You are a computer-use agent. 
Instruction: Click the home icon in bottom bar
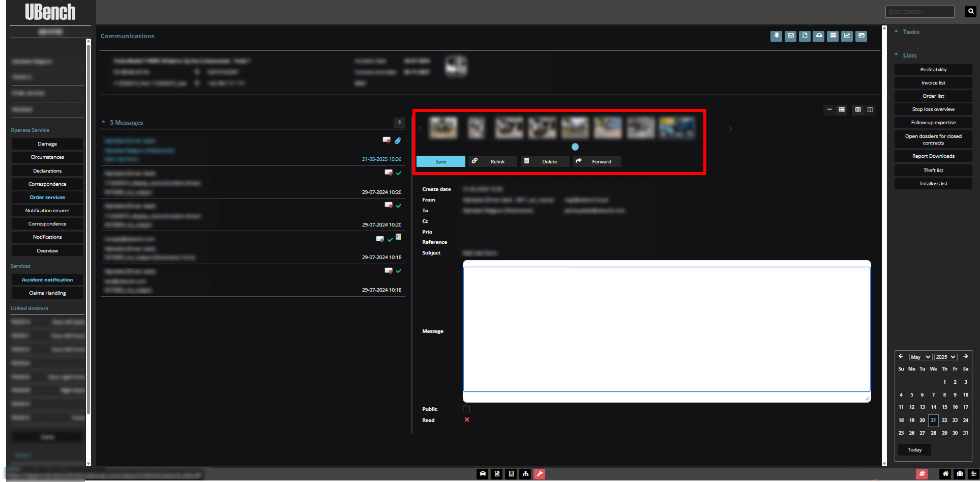945,474
